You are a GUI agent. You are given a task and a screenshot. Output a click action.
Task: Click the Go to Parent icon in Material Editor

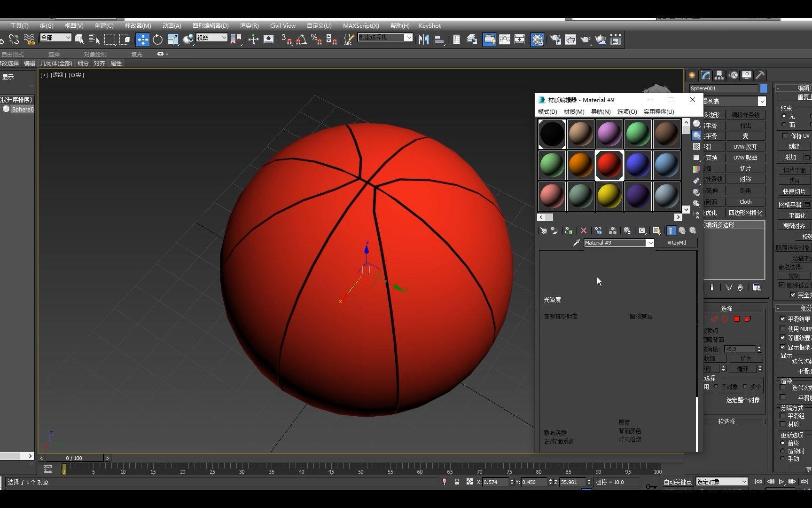(682, 230)
